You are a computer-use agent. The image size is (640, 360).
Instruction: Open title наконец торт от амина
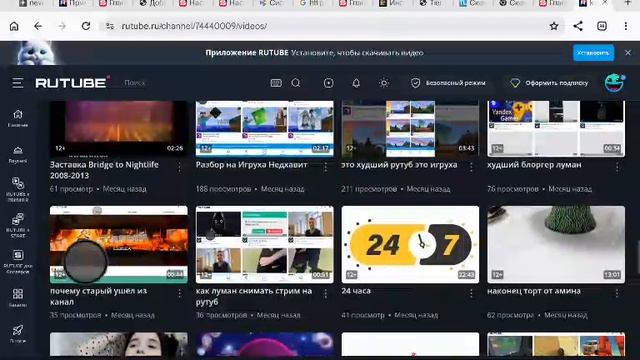click(533, 291)
